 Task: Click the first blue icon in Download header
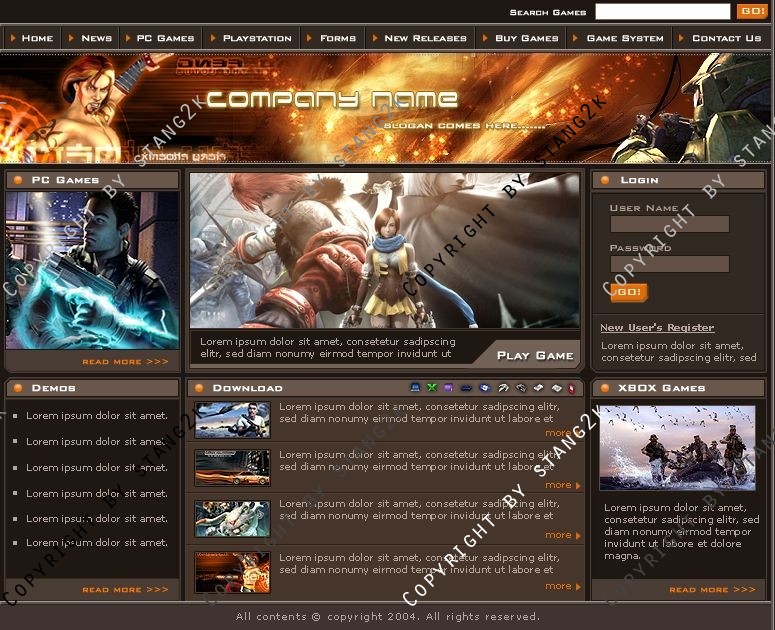point(416,388)
